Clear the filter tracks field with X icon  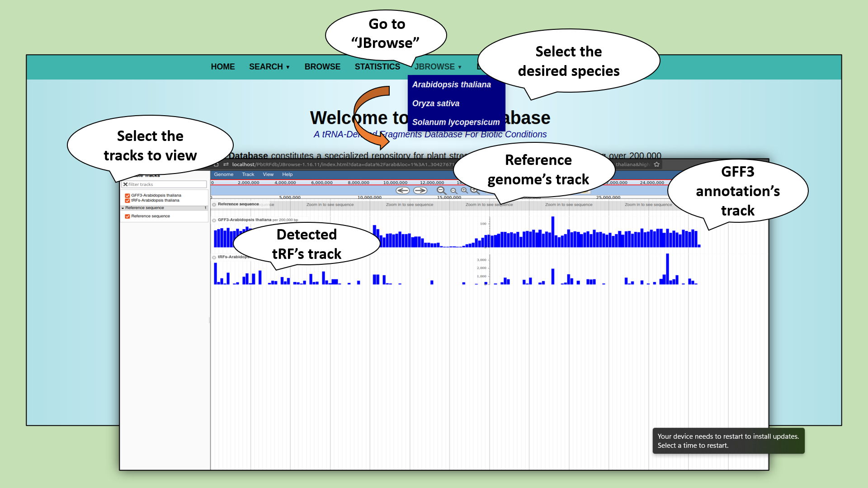125,184
